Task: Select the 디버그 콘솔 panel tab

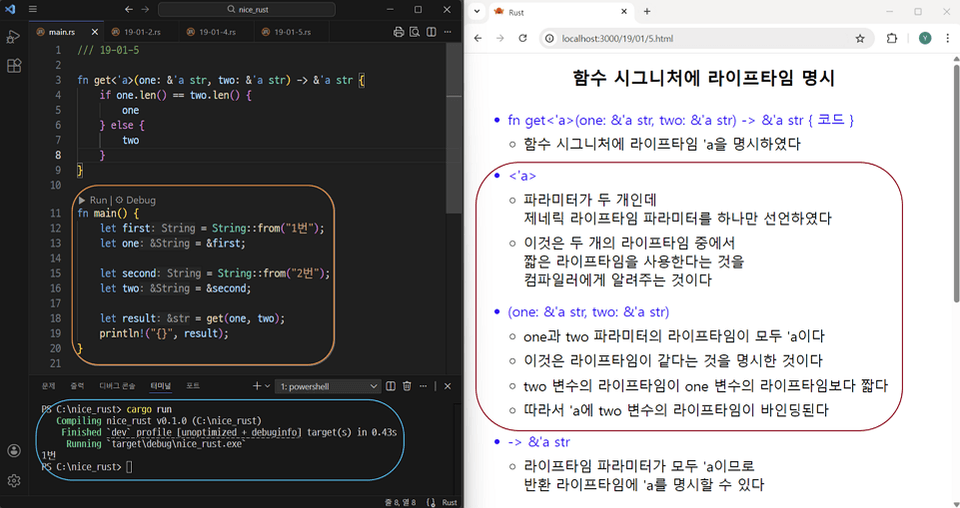Action: [x=117, y=386]
